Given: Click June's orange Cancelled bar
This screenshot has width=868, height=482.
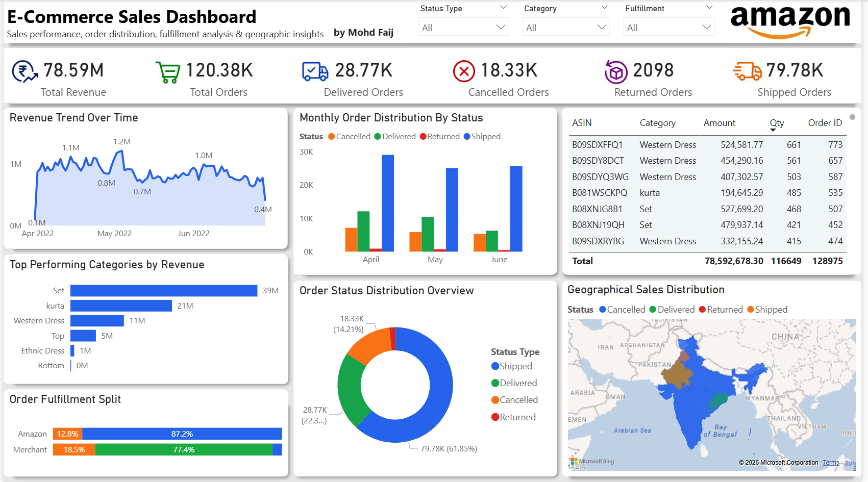Looking at the screenshot, I should coord(480,243).
